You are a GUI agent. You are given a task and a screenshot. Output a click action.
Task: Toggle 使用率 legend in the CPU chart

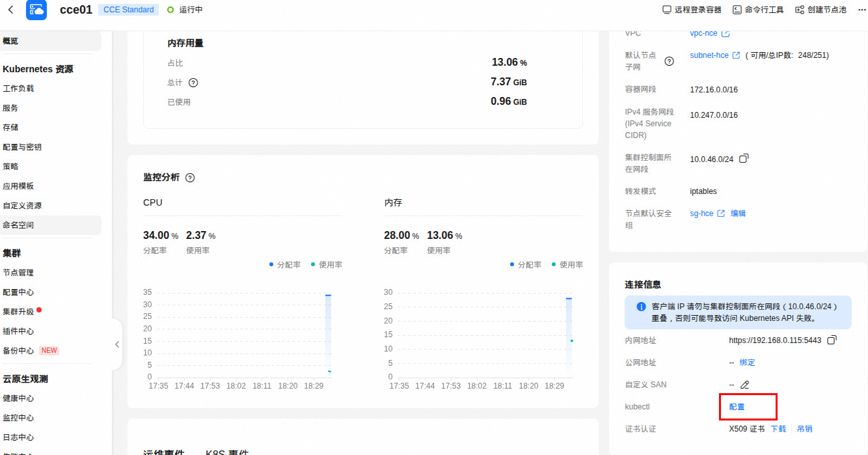point(327,265)
